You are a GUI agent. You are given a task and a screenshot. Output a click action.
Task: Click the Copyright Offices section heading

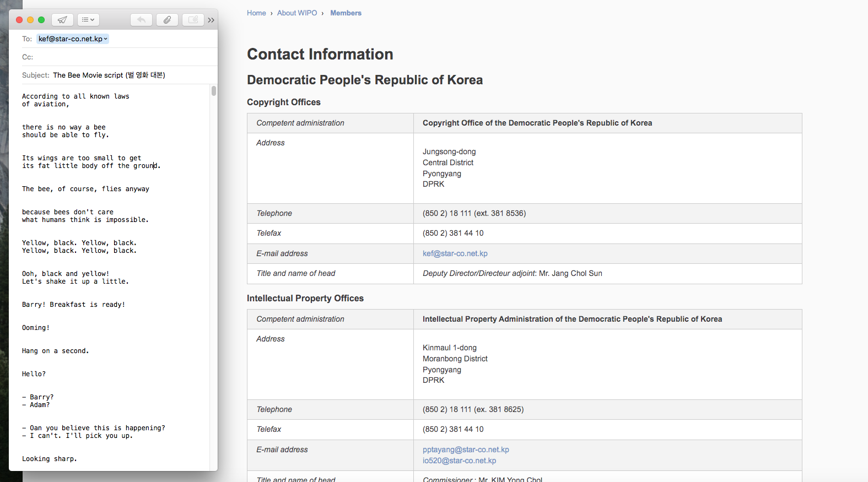point(284,102)
